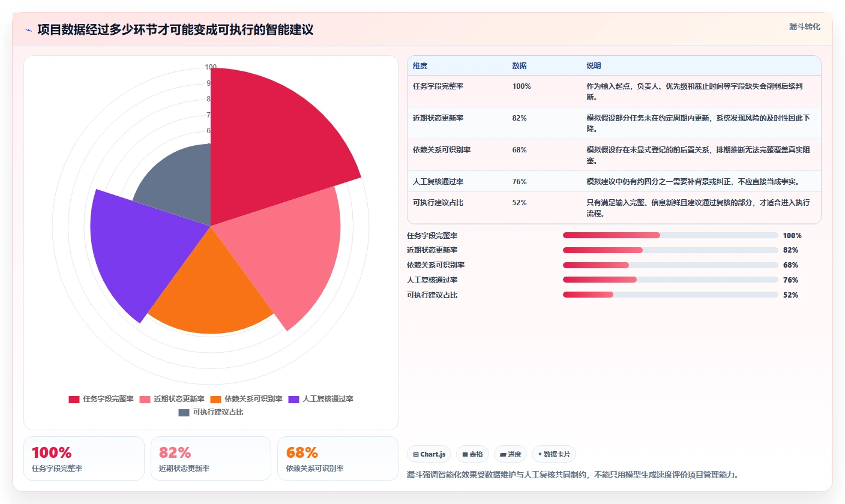Viewport: 845px width, 504px height.
Task: Toggle 人工复核通过率 legend item
Action: [320, 399]
